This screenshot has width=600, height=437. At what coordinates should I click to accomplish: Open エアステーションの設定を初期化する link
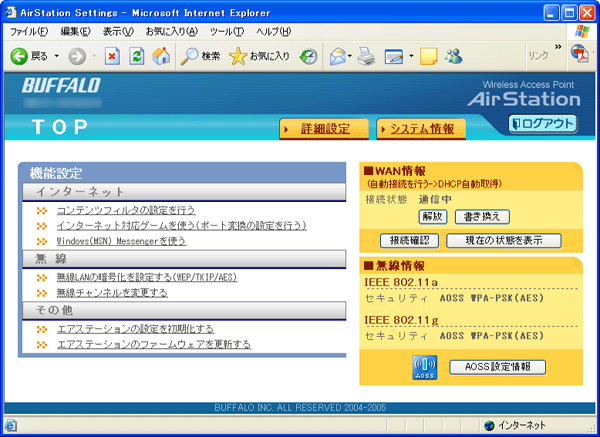tap(135, 329)
